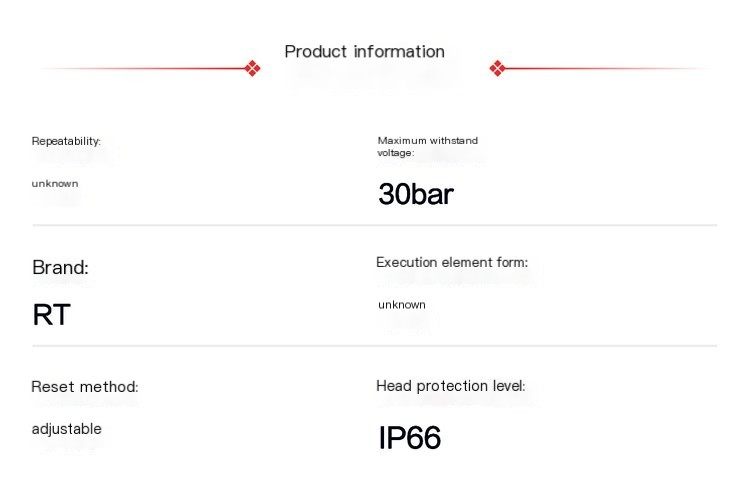
Task: Click the right red diamond ornament
Action: 497,68
